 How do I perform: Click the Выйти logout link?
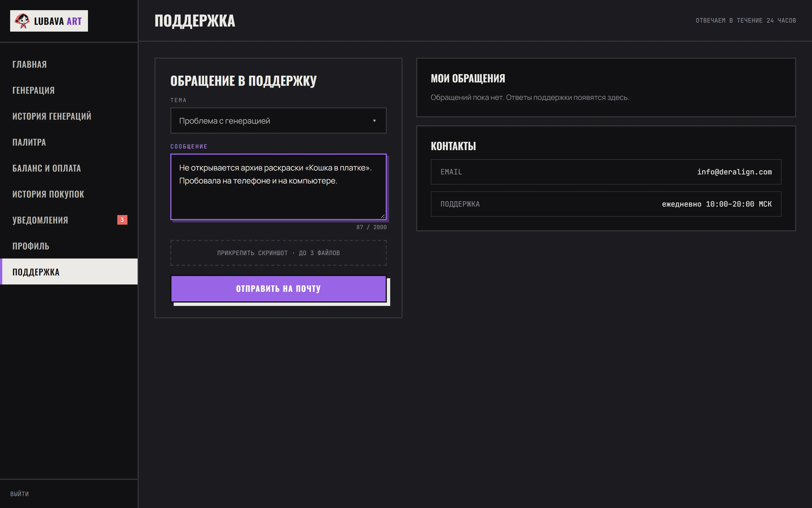click(19, 494)
